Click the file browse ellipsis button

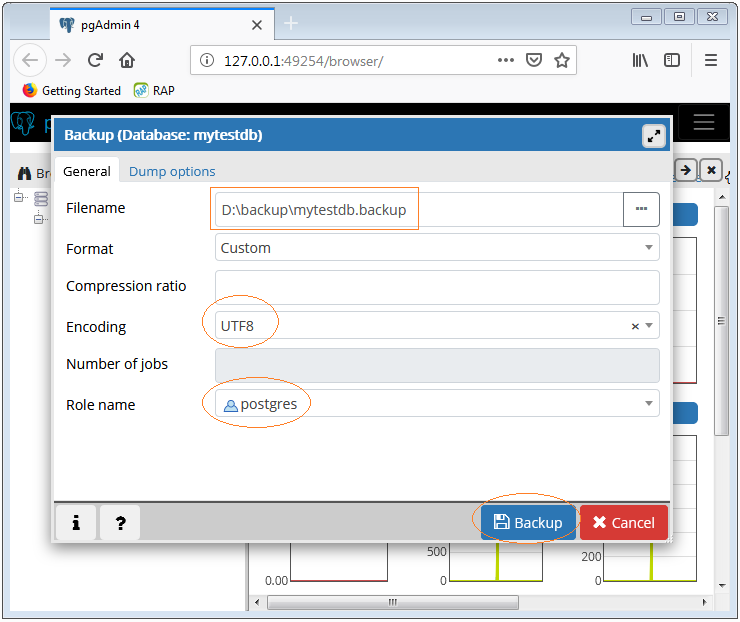[x=641, y=208]
